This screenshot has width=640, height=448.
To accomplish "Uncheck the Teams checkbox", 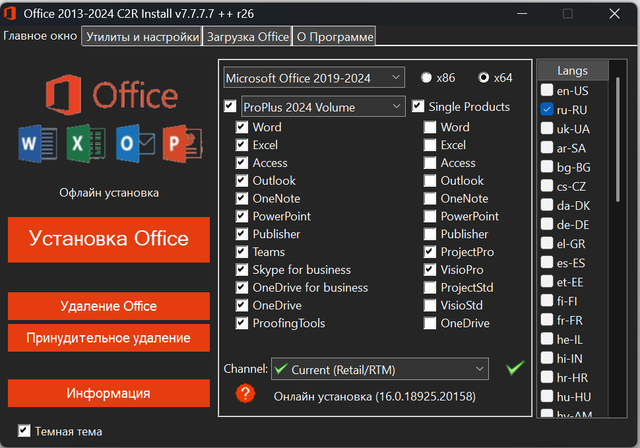I will point(242,252).
